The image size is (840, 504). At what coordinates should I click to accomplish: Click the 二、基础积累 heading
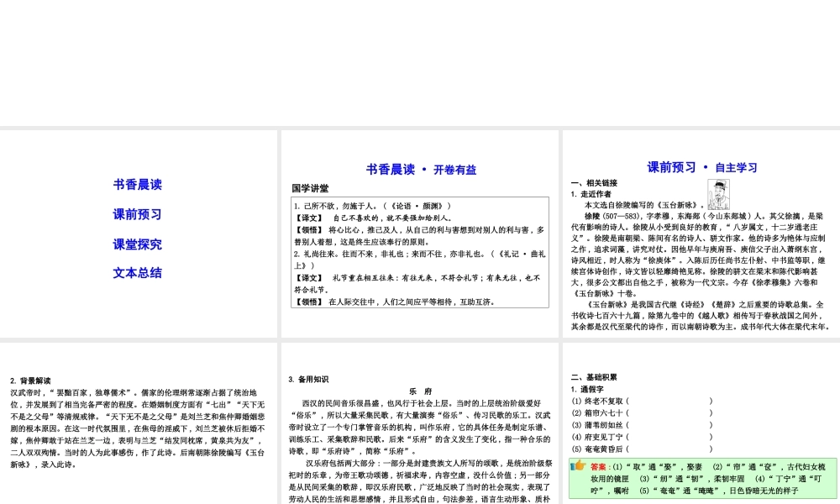pyautogui.click(x=594, y=378)
